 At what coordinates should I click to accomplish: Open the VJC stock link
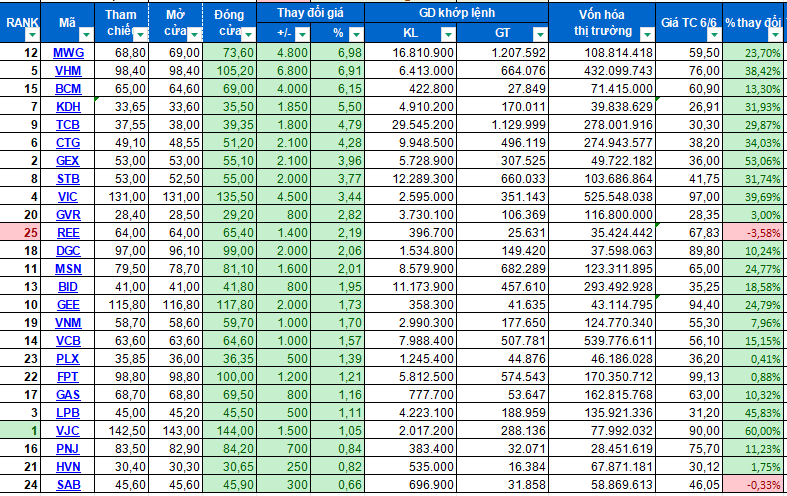coord(68,431)
